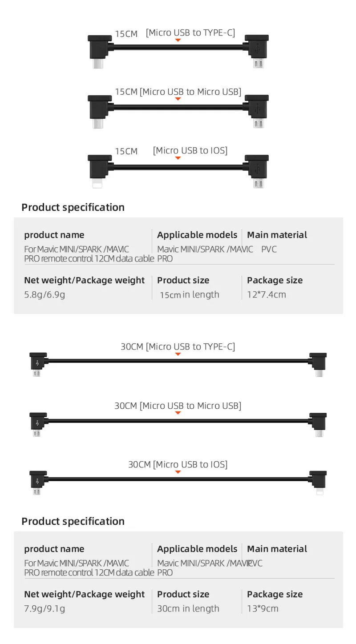
Task: Click the 15CM [Micro USB to TYPE-C] label
Action: pos(175,32)
